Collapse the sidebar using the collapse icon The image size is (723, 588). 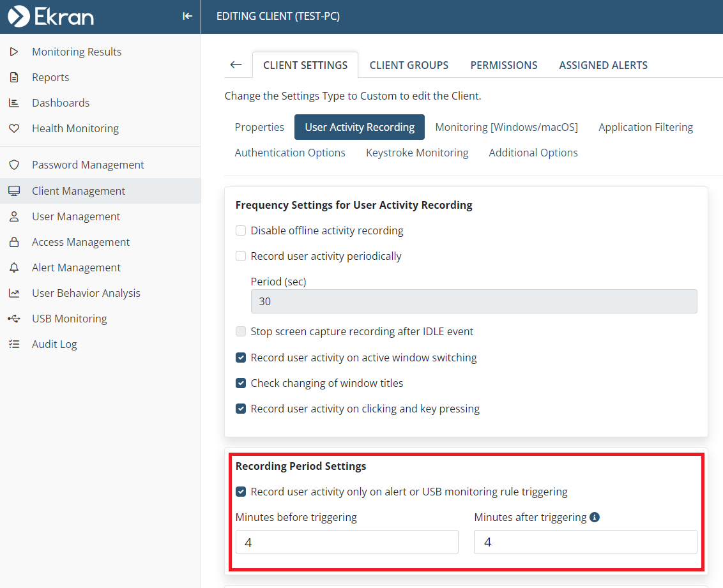(x=187, y=16)
